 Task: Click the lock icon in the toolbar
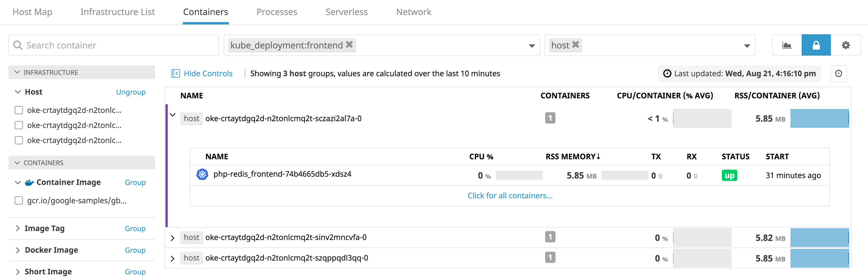tap(816, 45)
